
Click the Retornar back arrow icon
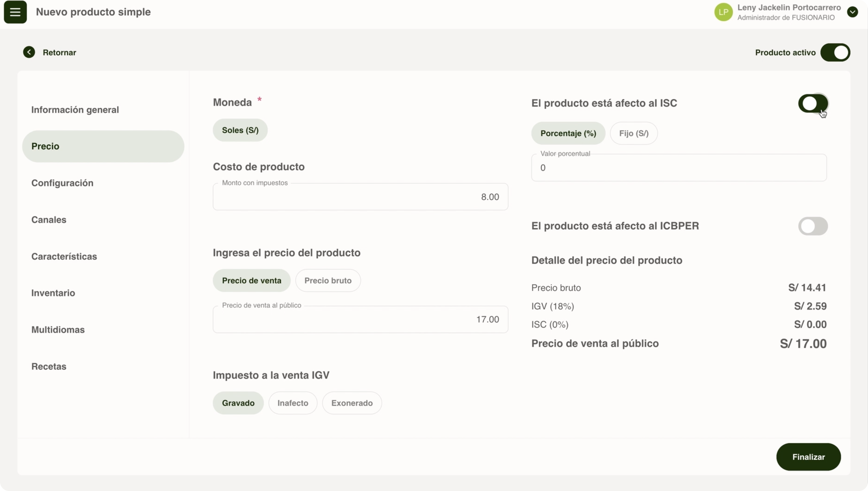point(29,52)
